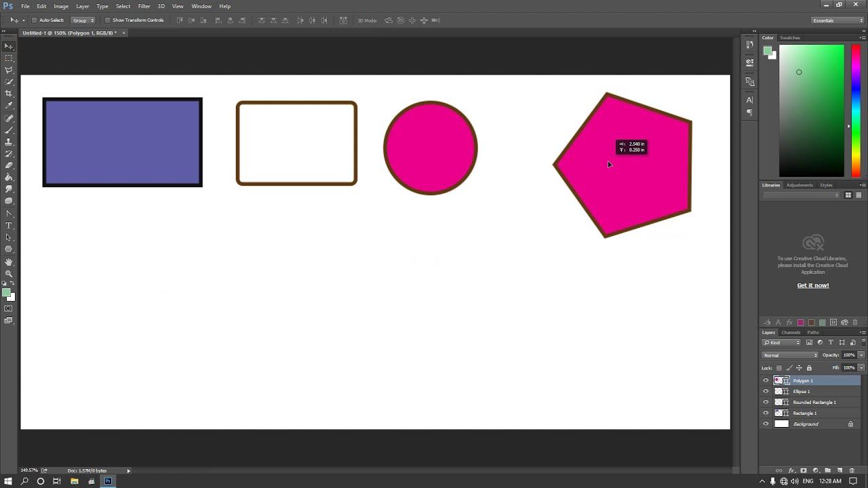Screen dimensions: 868x488
Task: Select the Spot Healing Brush tool
Action: click(9, 118)
